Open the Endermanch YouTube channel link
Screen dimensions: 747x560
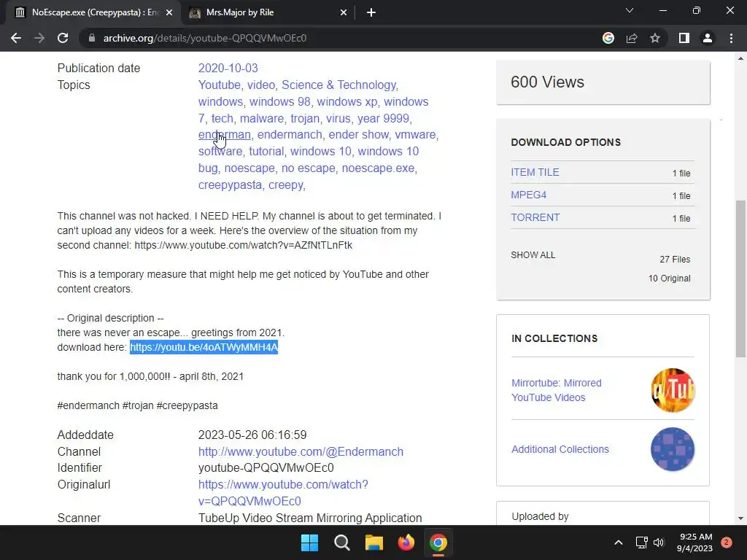coord(301,451)
